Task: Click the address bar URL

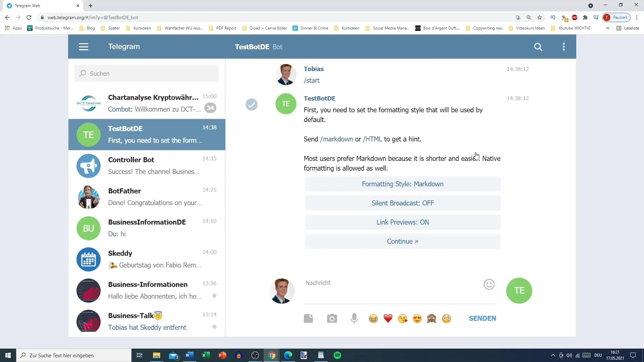Action: [x=93, y=17]
